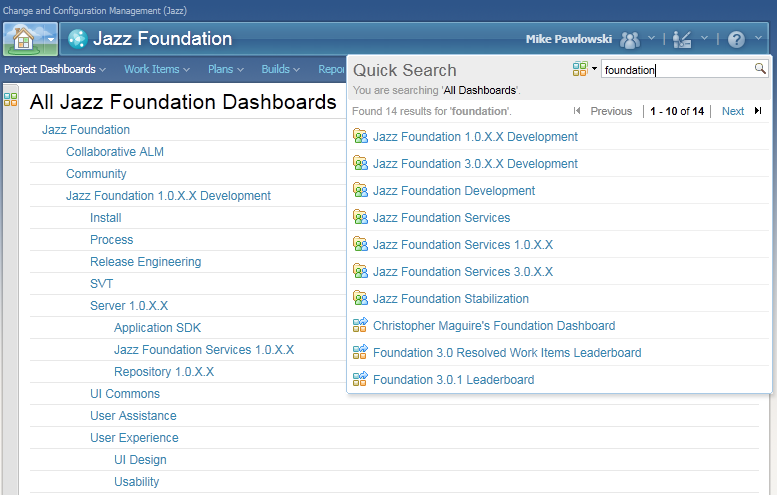
Task: Expand the Help dropdown chevron
Action: click(x=758, y=38)
